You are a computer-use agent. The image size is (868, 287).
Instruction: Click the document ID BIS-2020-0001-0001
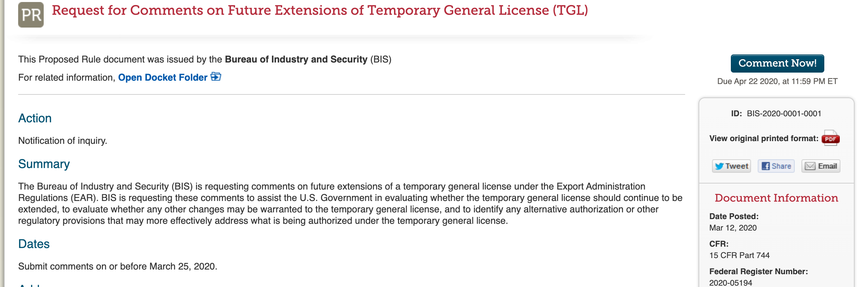tap(784, 114)
